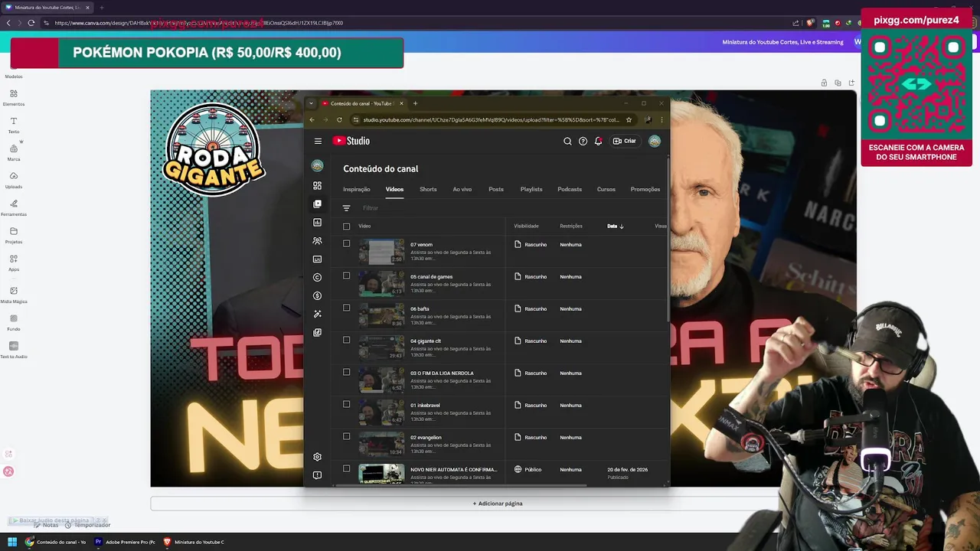Open Send feedback icon in Studio sidebar
The height and width of the screenshot is (551, 980).
click(x=317, y=475)
